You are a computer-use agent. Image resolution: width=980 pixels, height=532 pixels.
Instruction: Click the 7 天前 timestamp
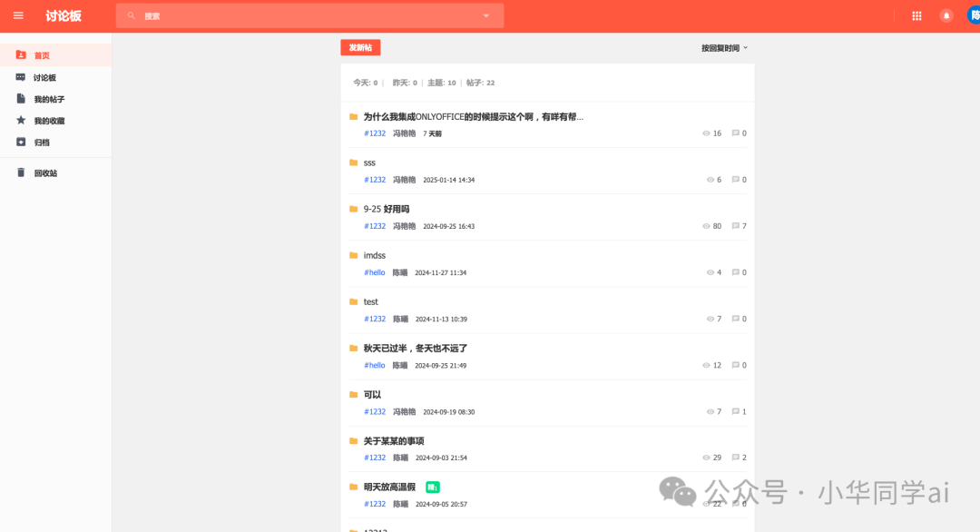(x=432, y=133)
